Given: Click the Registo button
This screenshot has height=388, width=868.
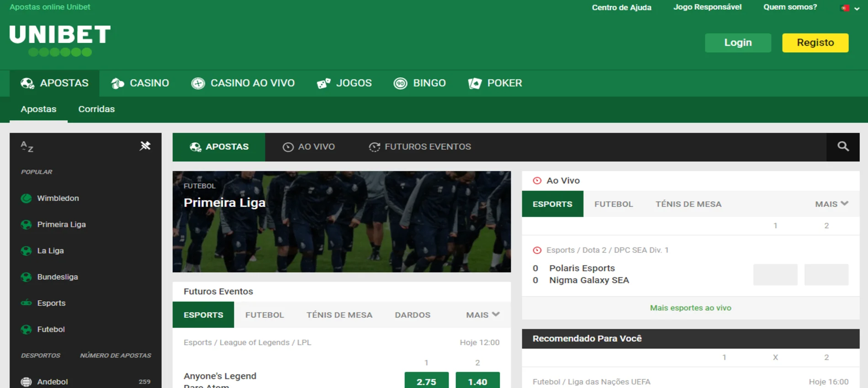Looking at the screenshot, I should coord(815,42).
